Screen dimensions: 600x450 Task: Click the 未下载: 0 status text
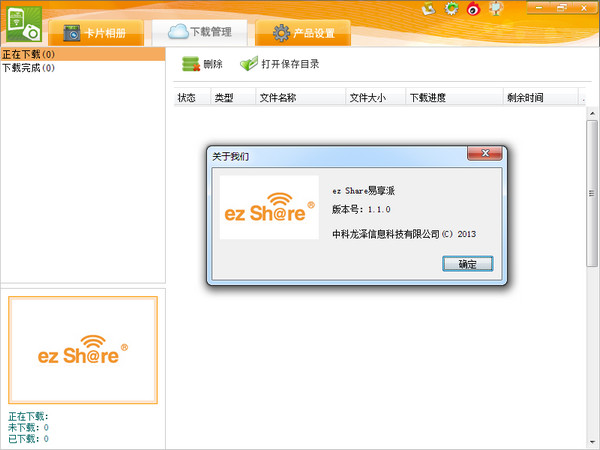pos(28,427)
